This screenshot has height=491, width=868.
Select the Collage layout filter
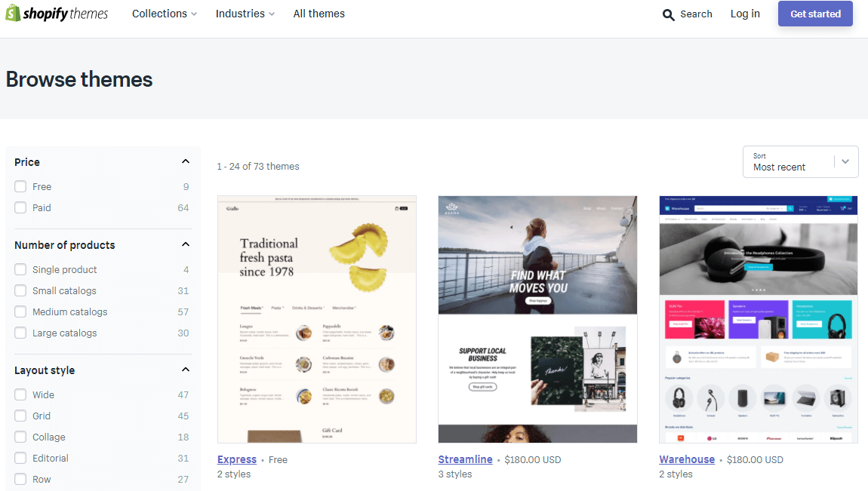(x=20, y=436)
